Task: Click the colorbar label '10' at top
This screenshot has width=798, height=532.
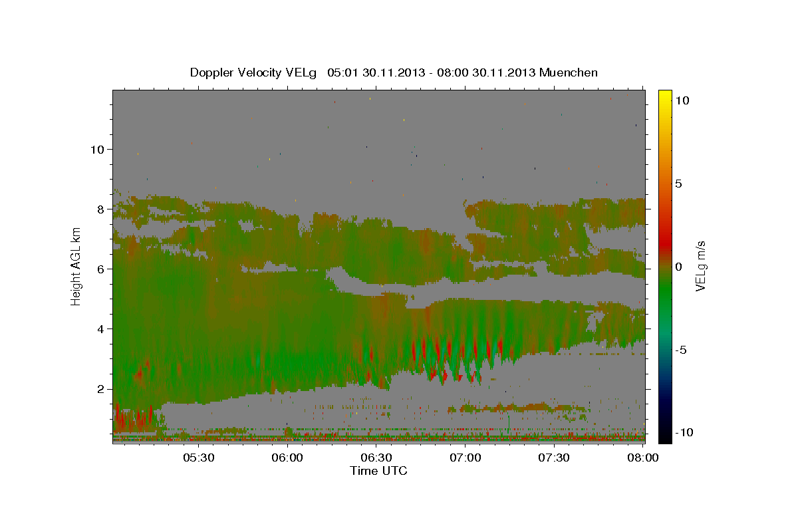Action: coord(682,100)
